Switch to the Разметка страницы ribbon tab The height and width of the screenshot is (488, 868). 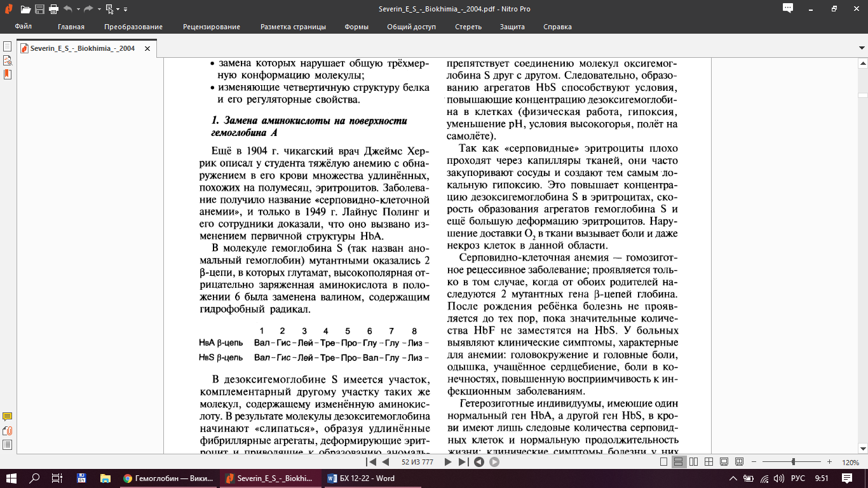pyautogui.click(x=293, y=27)
